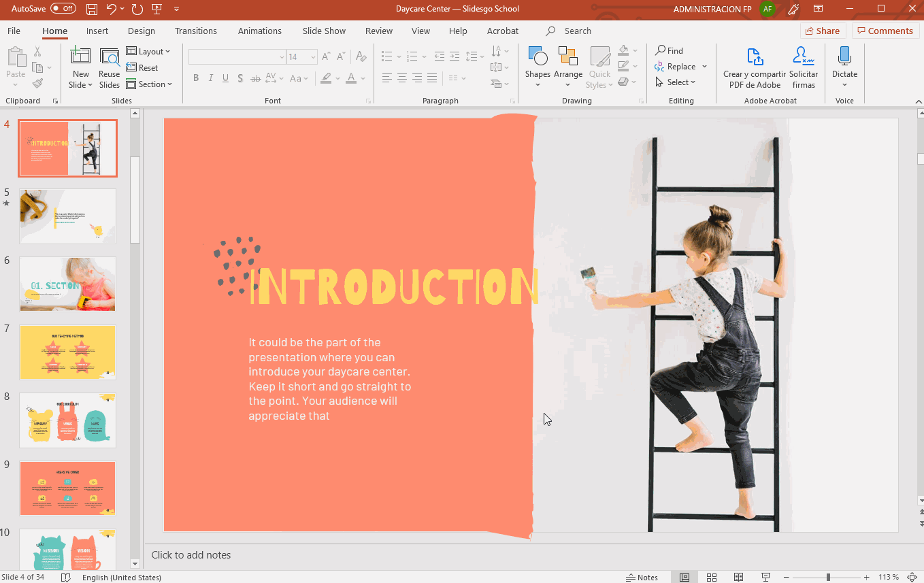Toggle the AutoSave switch

pyautogui.click(x=63, y=9)
